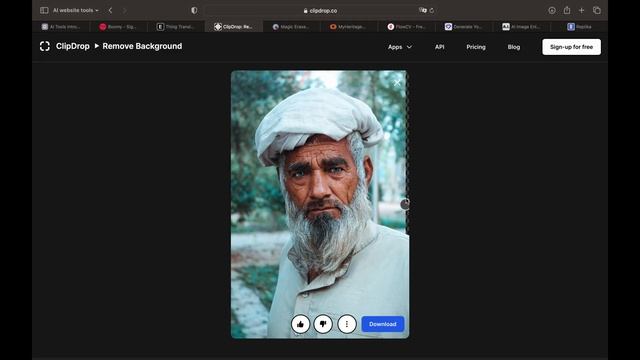Click the Safari share icon
This screenshot has width=640, height=360.
coord(567,10)
